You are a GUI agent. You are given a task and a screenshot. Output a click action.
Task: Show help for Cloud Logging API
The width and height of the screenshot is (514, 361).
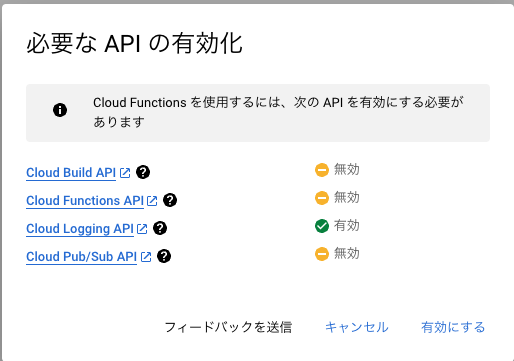160,228
